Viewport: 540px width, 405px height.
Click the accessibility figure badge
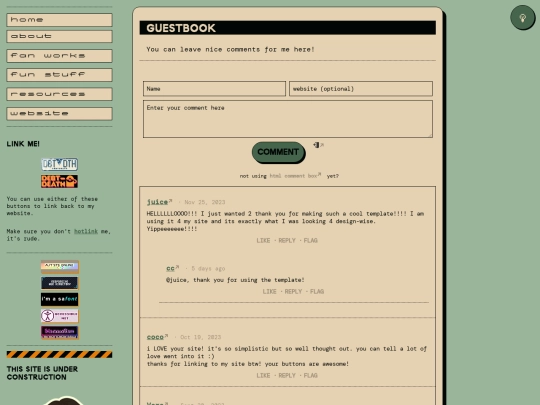[60, 316]
